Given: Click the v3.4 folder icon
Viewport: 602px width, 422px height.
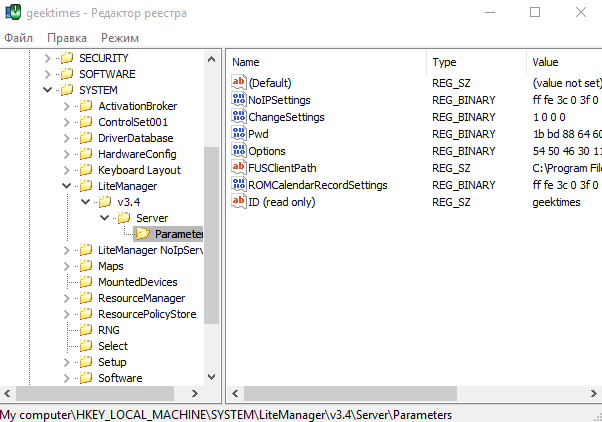Looking at the screenshot, I should 105,202.
